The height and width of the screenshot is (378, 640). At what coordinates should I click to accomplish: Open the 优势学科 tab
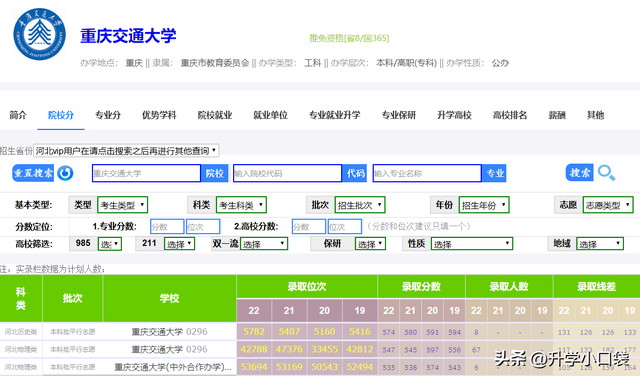point(159,115)
